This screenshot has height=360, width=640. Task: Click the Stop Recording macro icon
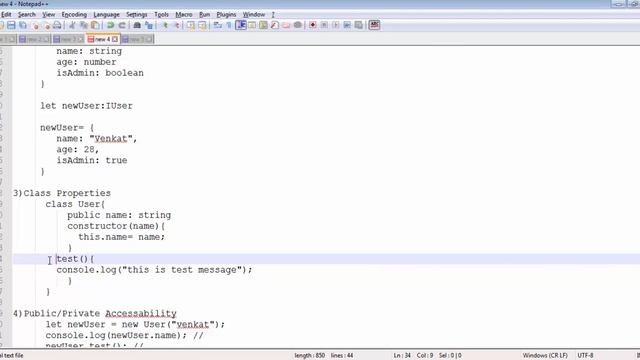point(324,25)
